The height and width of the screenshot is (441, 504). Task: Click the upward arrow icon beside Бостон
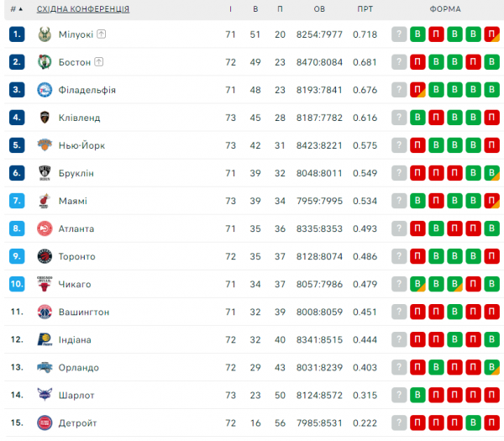tap(98, 62)
